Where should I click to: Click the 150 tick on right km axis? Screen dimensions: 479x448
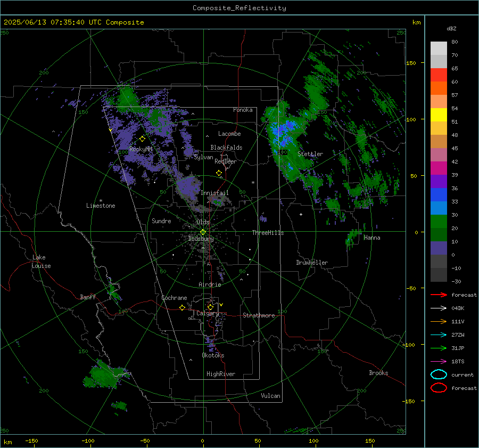[x=411, y=63]
